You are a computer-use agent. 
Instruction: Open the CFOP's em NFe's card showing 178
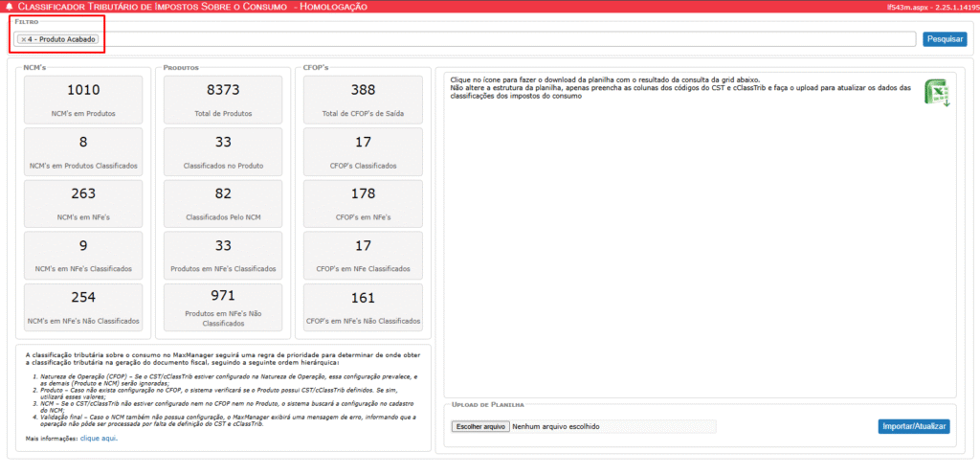point(363,203)
